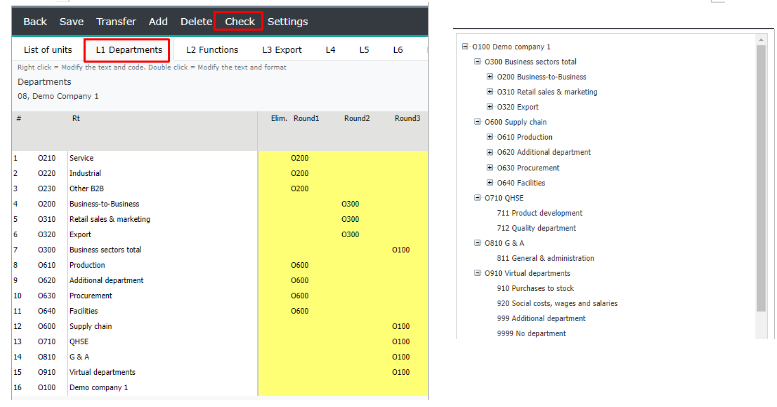Click scrollbar up arrow in tree panel

click(761, 39)
